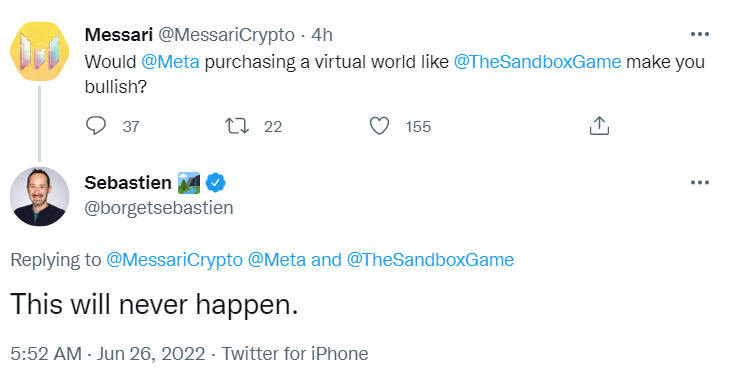Like the Messari tweet heart icon
This screenshot has width=731, height=380.
point(379,126)
